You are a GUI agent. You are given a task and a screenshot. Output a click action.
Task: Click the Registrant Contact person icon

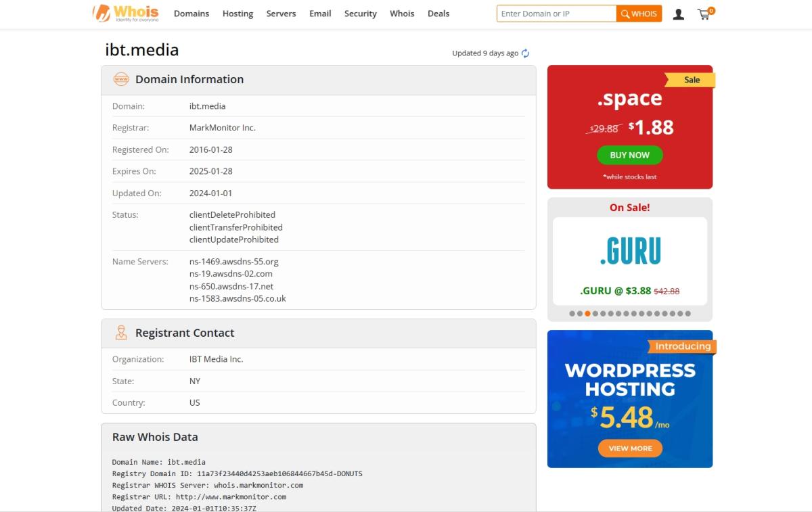[121, 333]
